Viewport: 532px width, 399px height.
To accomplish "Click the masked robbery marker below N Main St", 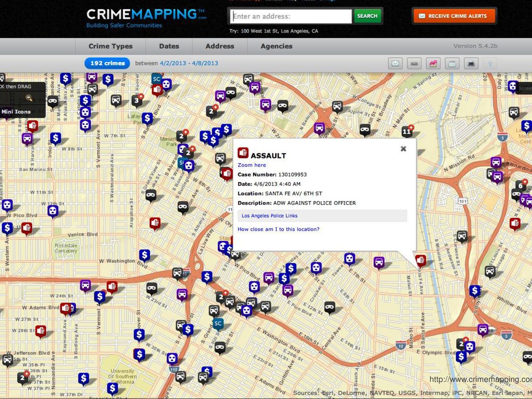I will 365,130.
